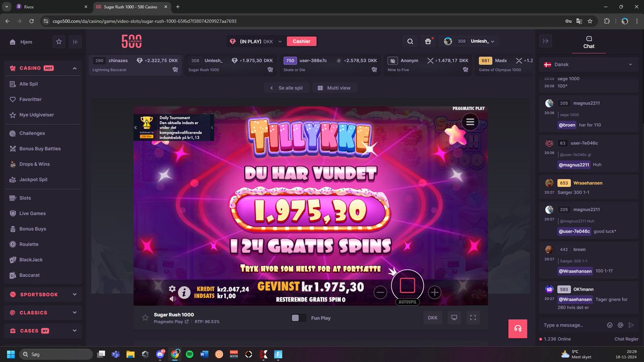
Task: Open the game info 'i' icon
Action: (185, 292)
